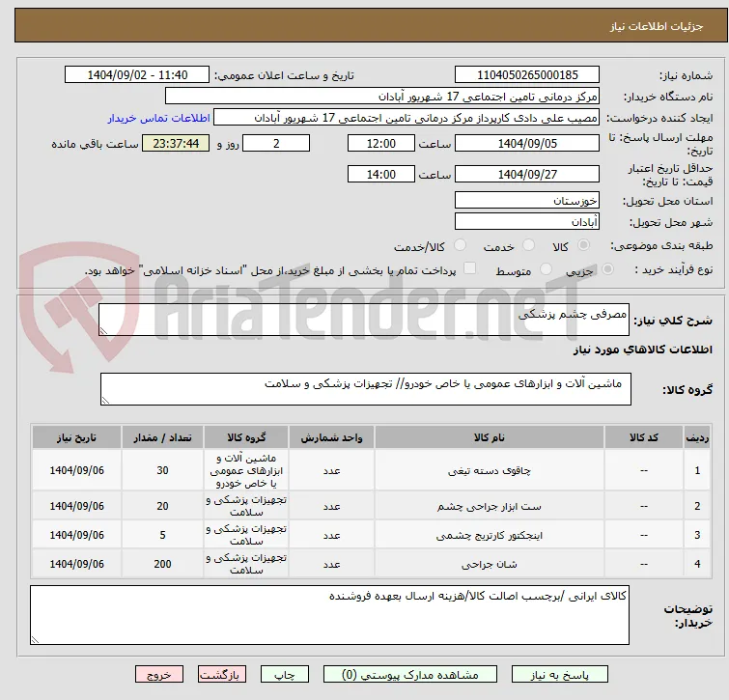The width and height of the screenshot is (729, 700).
Task: Click the شرح کلی نیاز text area
Action: pyautogui.click(x=364, y=320)
